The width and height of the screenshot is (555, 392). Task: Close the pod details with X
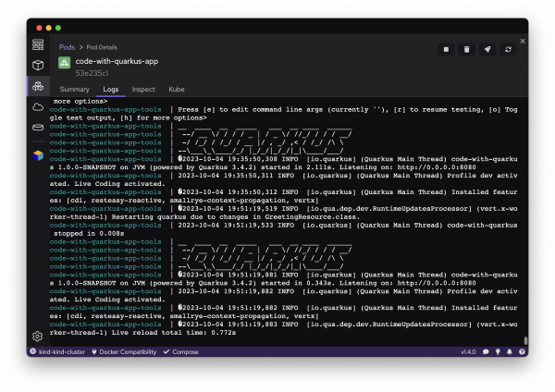524,42
